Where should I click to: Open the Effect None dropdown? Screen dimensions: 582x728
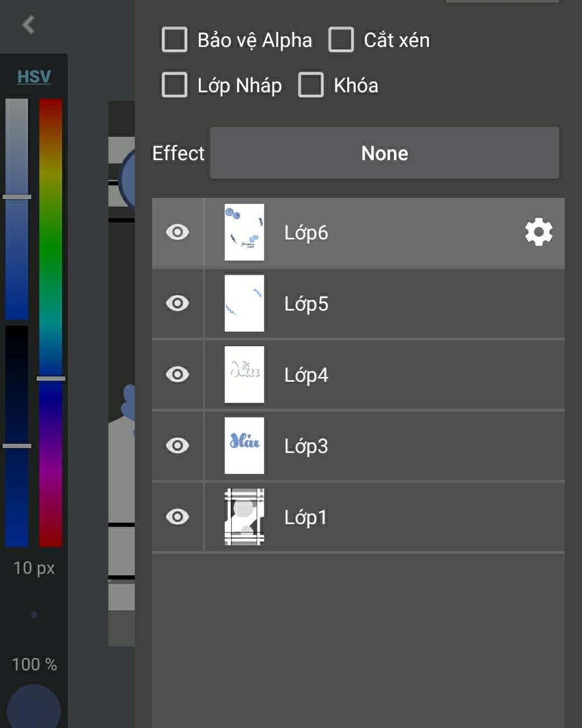tap(384, 153)
